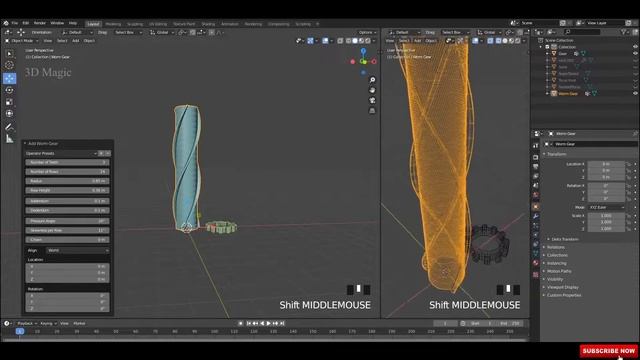Open the File menu
The width and height of the screenshot is (640, 360).
(15, 23)
